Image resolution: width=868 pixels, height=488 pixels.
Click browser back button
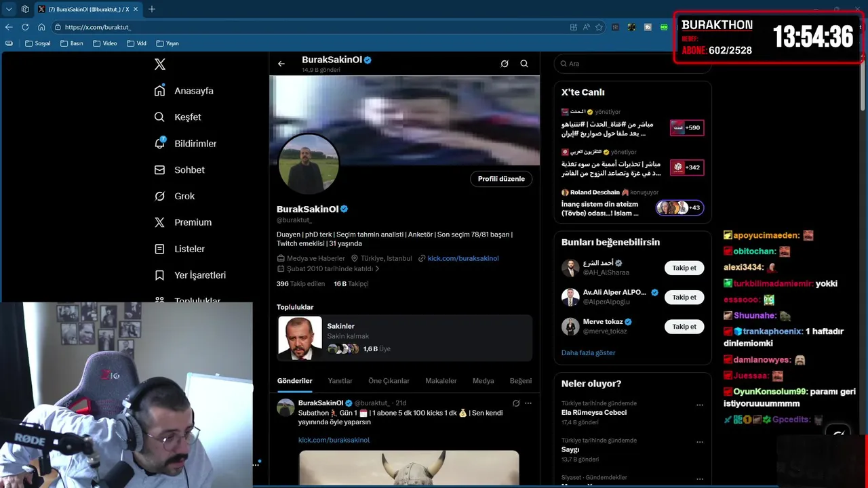9,27
